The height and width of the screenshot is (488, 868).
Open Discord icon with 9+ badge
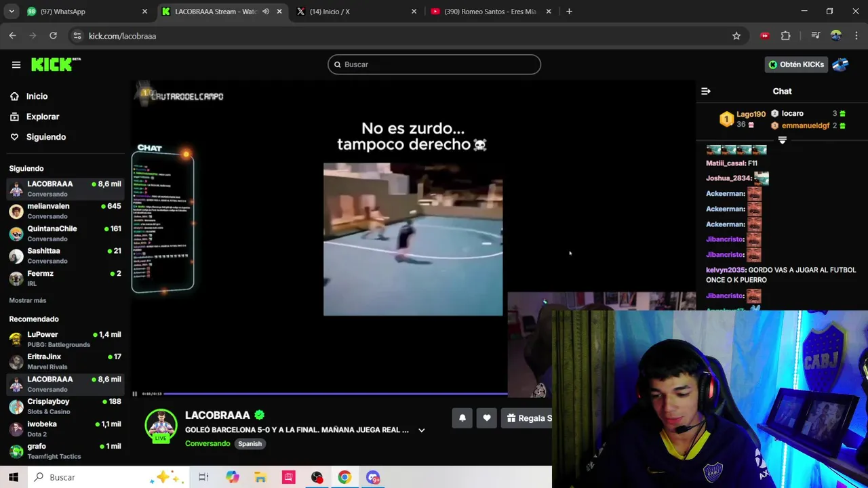[x=373, y=477]
